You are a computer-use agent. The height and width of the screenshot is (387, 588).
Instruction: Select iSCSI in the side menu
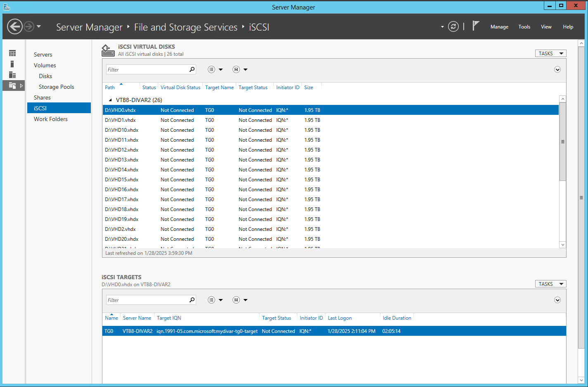pos(59,108)
